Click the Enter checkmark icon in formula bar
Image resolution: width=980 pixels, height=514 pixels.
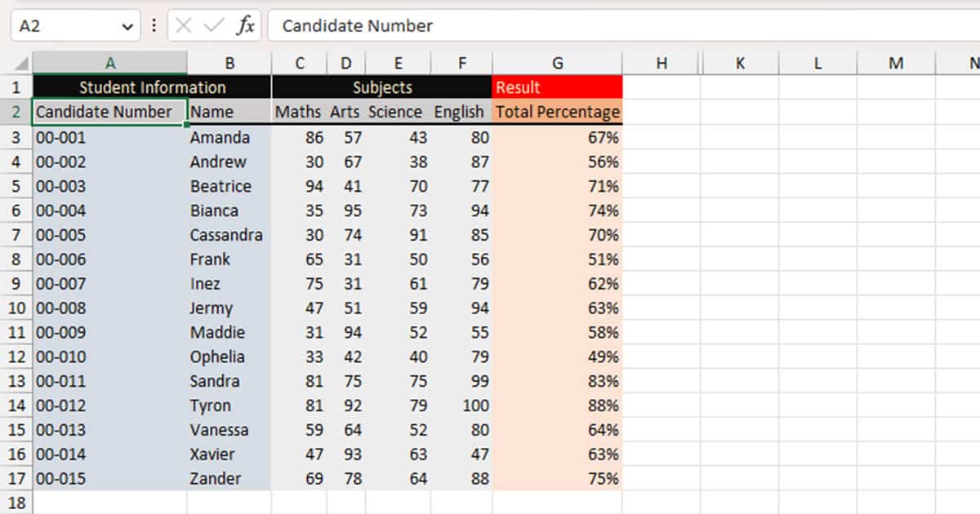click(214, 26)
